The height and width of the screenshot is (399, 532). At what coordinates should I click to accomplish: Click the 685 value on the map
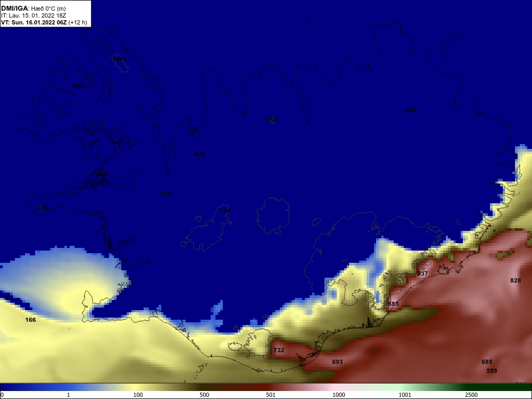pyautogui.click(x=487, y=362)
